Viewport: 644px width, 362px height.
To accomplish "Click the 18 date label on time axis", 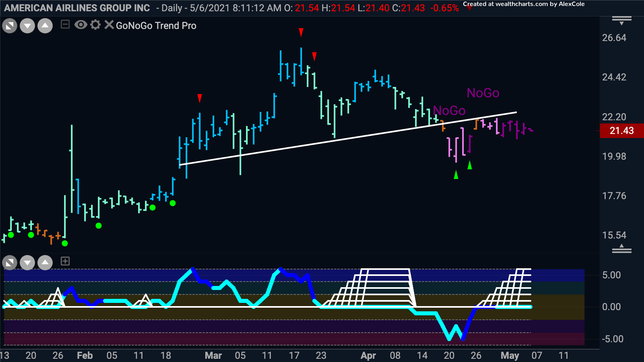I will 166,356.
